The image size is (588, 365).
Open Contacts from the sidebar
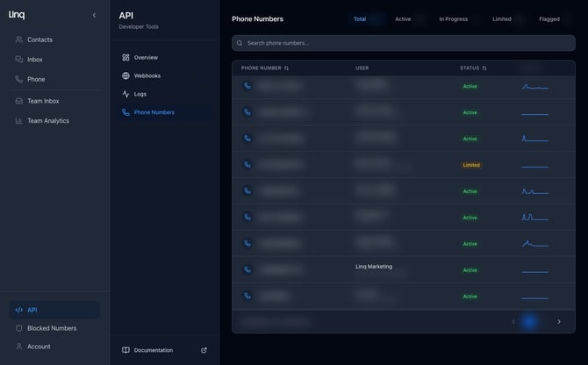[x=39, y=39]
